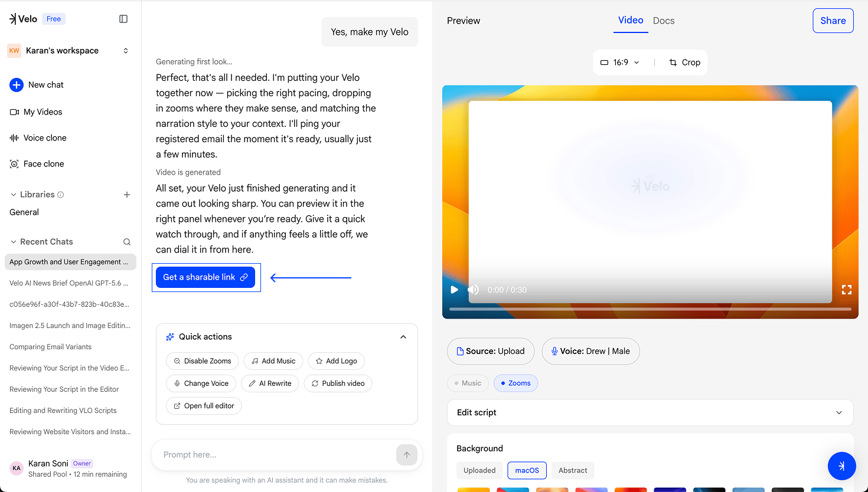Open Libraries info icon
This screenshot has width=868, height=492.
(61, 195)
